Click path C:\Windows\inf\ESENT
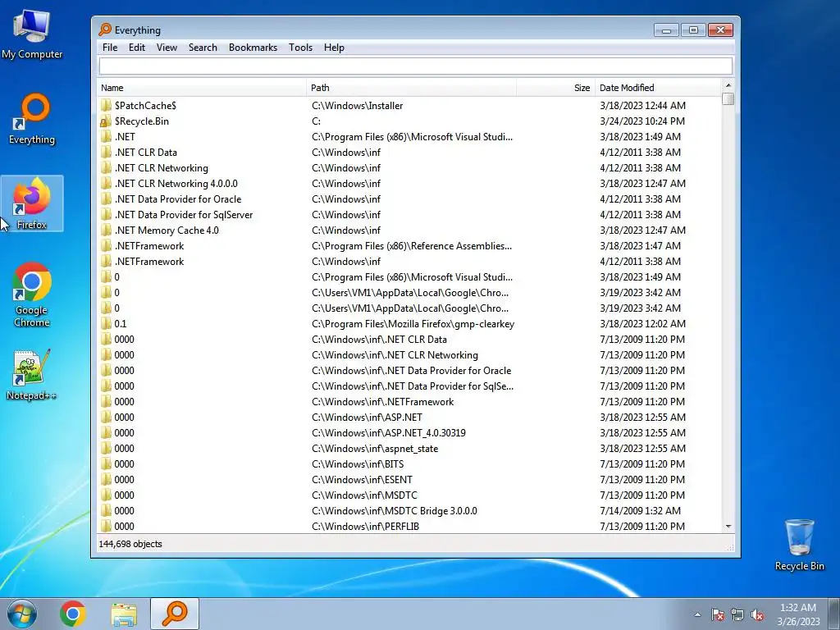 (x=362, y=479)
